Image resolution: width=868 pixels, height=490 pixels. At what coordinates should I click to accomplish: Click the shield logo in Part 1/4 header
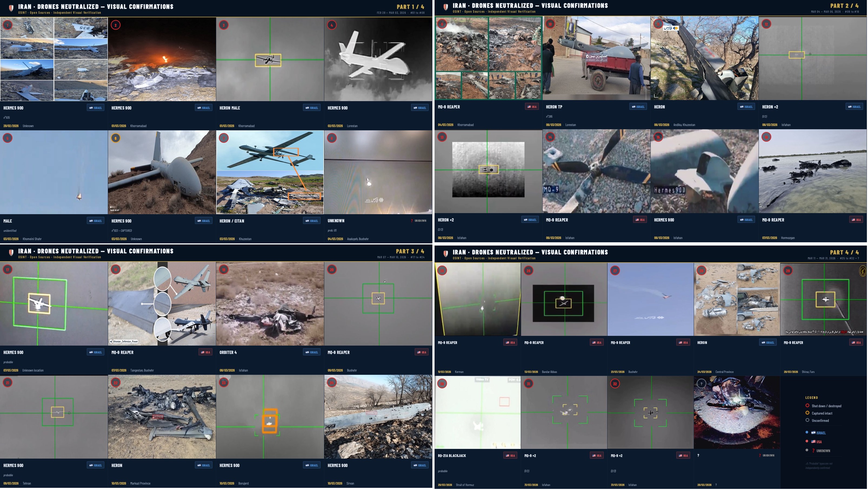11,8
